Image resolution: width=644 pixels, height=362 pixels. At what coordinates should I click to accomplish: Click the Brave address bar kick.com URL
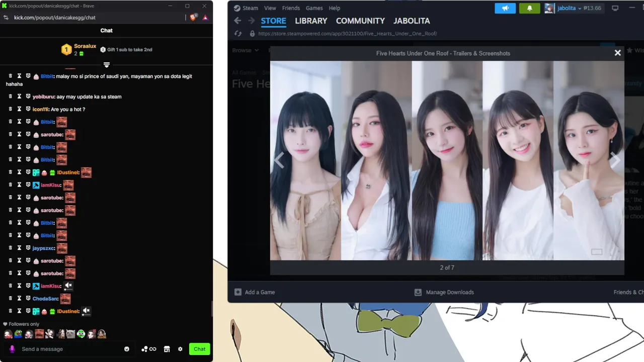55,18
